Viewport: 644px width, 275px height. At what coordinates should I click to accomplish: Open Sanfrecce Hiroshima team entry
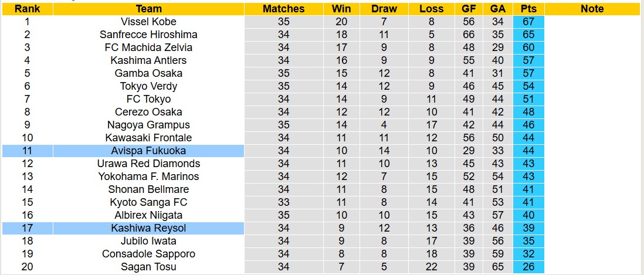(x=148, y=35)
